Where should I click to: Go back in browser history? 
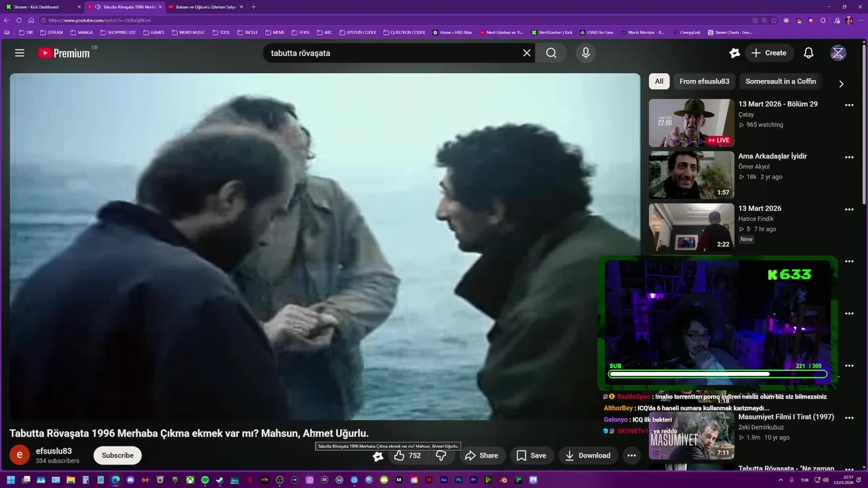[x=7, y=20]
